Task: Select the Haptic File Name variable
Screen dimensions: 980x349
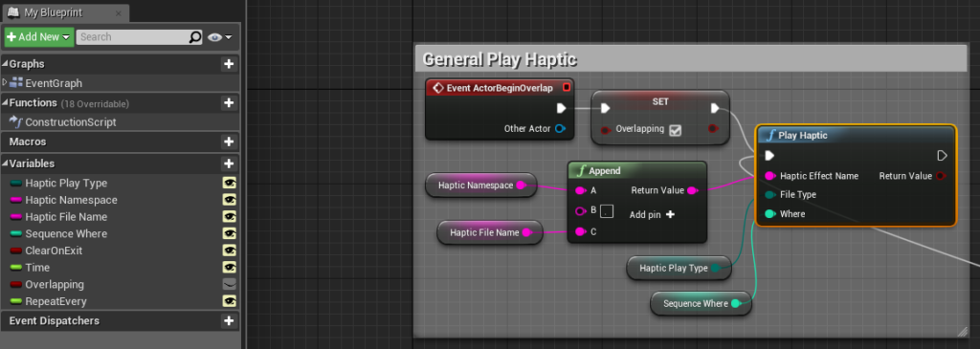Action: point(66,217)
